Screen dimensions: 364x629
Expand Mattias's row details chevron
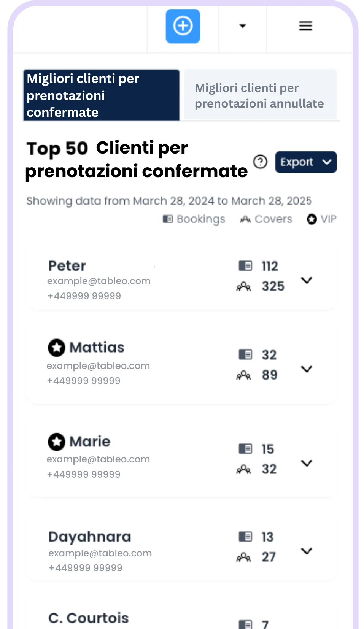[307, 369]
